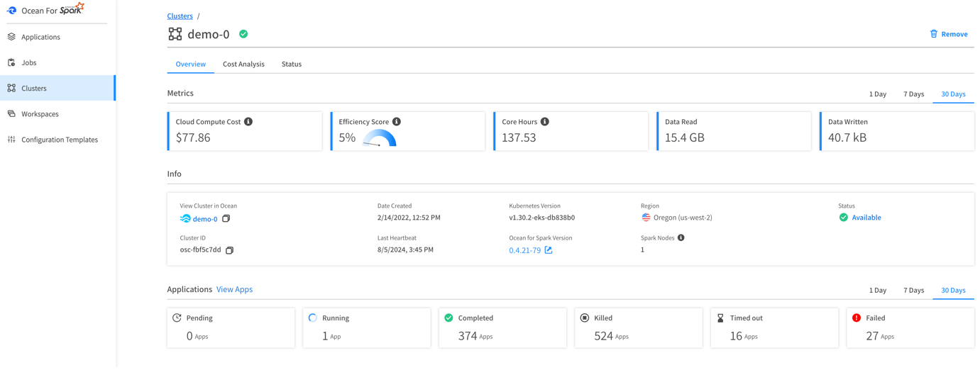Click the Remove button
This screenshot has height=370, width=980.
pyautogui.click(x=949, y=34)
